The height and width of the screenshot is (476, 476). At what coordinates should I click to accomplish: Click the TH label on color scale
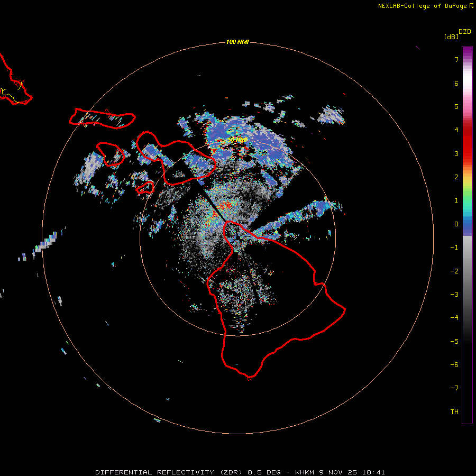[454, 412]
